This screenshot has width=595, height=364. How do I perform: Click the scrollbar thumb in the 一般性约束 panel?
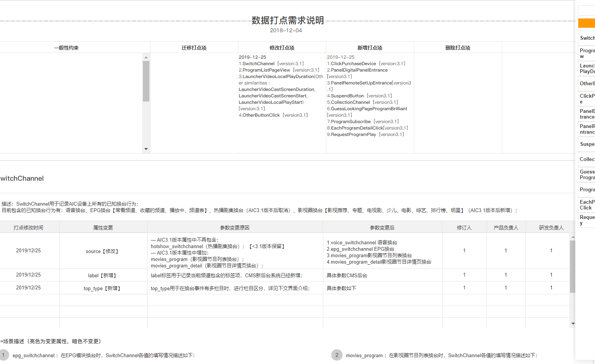(x=146, y=81)
